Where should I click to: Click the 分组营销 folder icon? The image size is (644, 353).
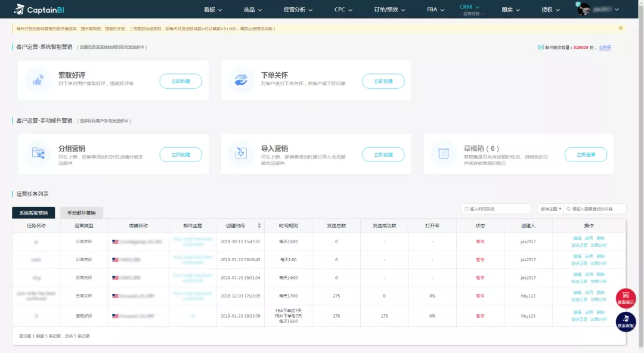pyautogui.click(x=39, y=153)
